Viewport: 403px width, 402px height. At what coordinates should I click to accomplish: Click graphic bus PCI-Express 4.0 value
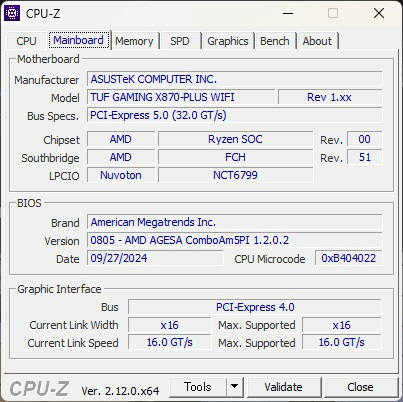coord(255,307)
